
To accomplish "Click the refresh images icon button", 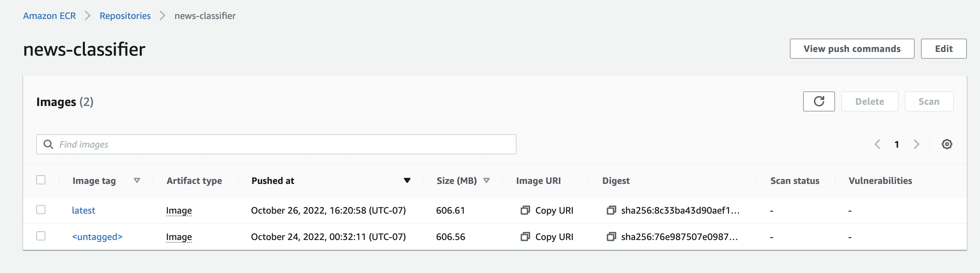I will (818, 101).
